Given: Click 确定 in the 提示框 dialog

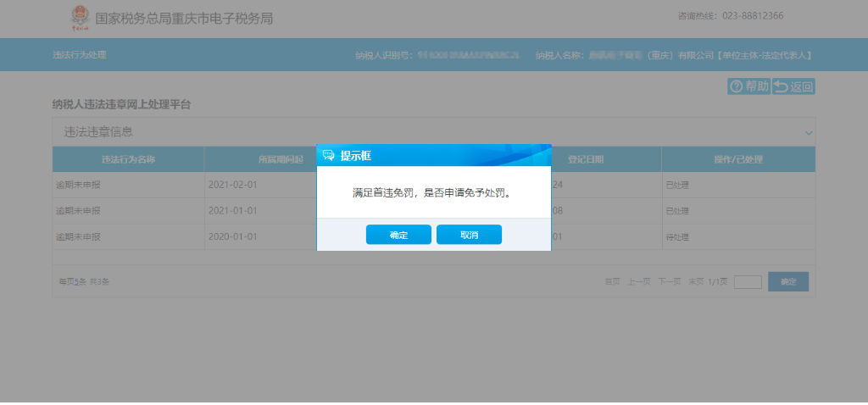Looking at the screenshot, I should pyautogui.click(x=398, y=235).
